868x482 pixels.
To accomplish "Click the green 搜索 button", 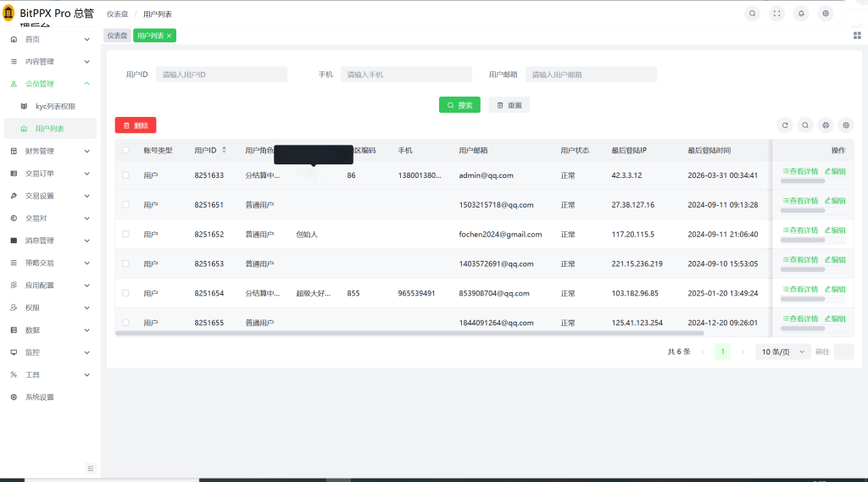I will click(x=459, y=105).
